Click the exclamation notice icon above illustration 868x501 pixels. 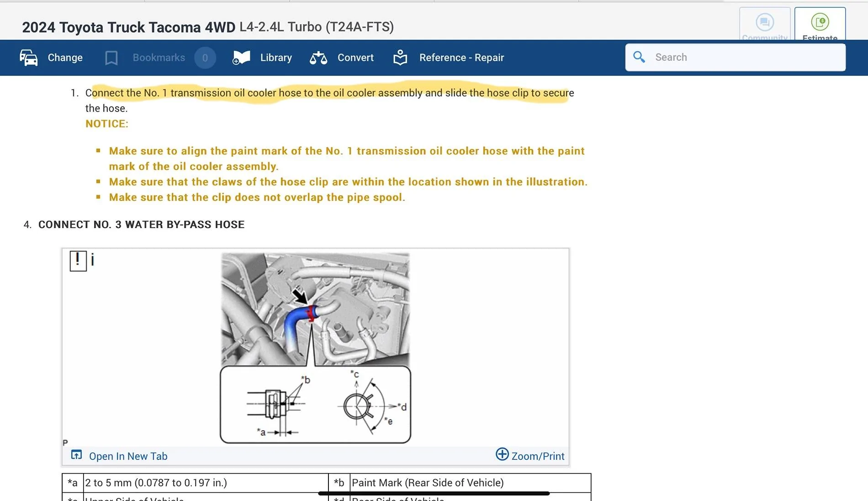(78, 261)
